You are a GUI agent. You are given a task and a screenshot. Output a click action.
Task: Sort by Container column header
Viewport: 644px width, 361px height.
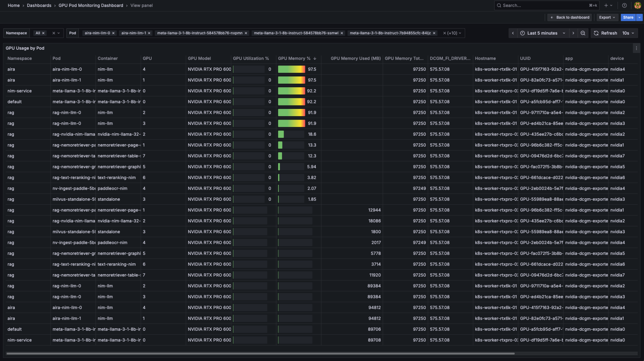(108, 59)
